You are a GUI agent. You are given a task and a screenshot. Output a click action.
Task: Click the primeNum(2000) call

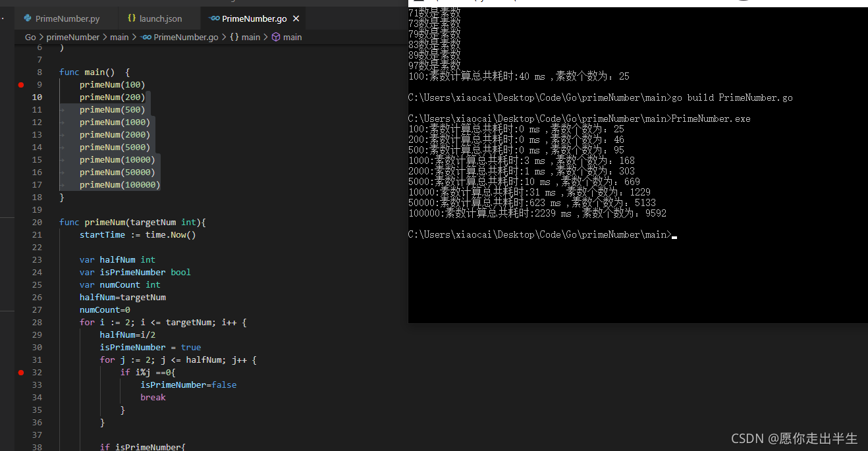pyautogui.click(x=115, y=134)
